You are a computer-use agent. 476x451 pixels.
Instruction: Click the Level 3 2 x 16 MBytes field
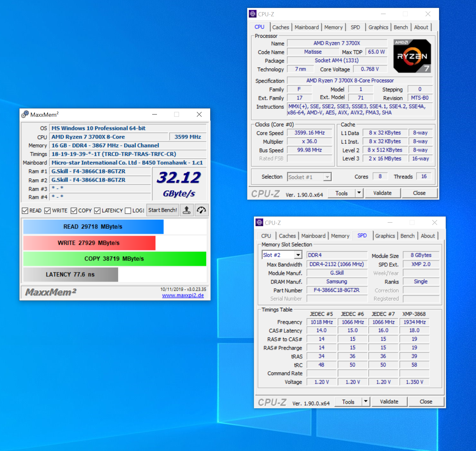coord(385,159)
